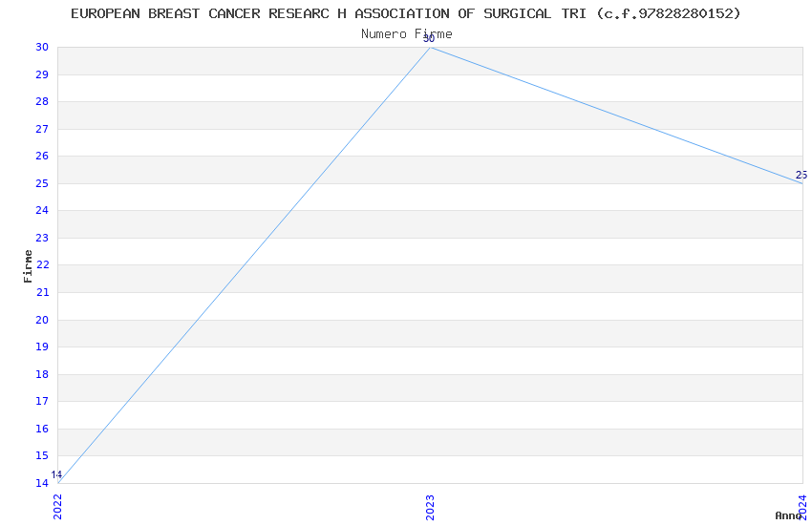Click y-axis value 29
Image resolution: width=812 pixels, height=525 pixels.
42,74
